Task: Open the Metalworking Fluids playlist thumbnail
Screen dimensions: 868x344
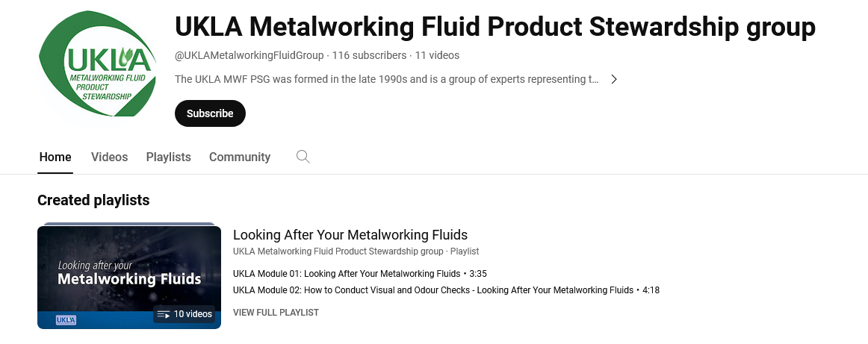Action: 129,277
